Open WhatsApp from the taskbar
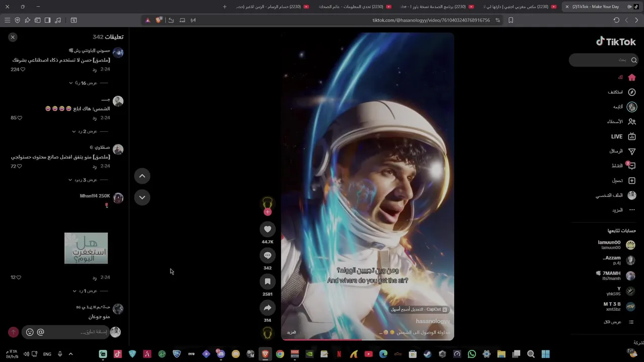The height and width of the screenshot is (362, 644). [x=471, y=354]
